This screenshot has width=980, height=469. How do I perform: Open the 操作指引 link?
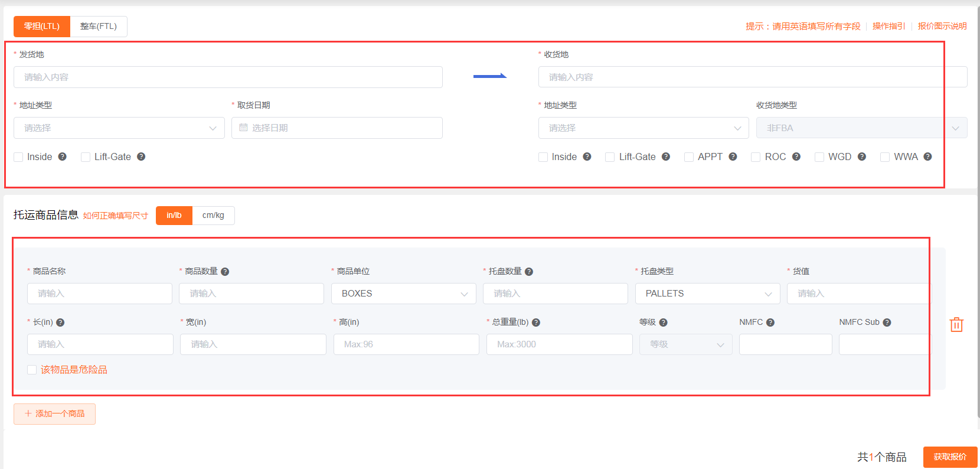point(888,27)
